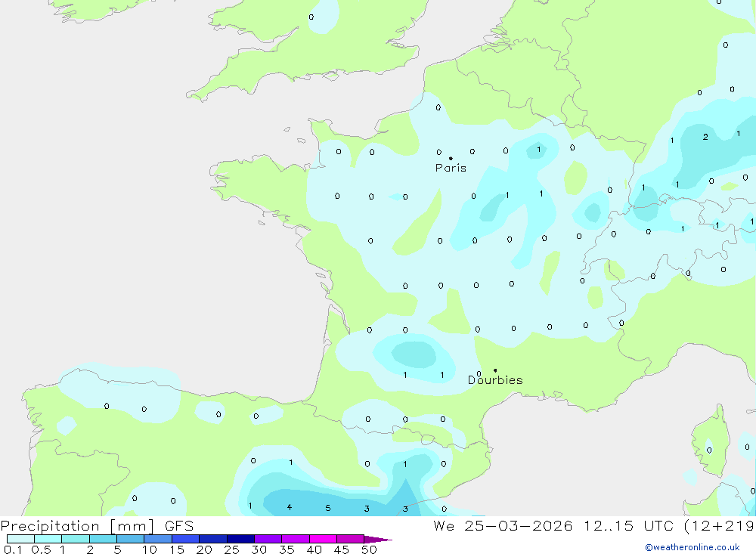
Task: Select the 25–30 mm legend swatch
Action: [x=240, y=539]
